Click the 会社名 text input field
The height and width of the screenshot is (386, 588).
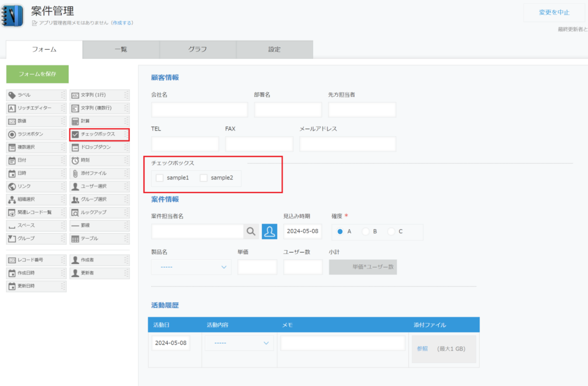point(199,110)
